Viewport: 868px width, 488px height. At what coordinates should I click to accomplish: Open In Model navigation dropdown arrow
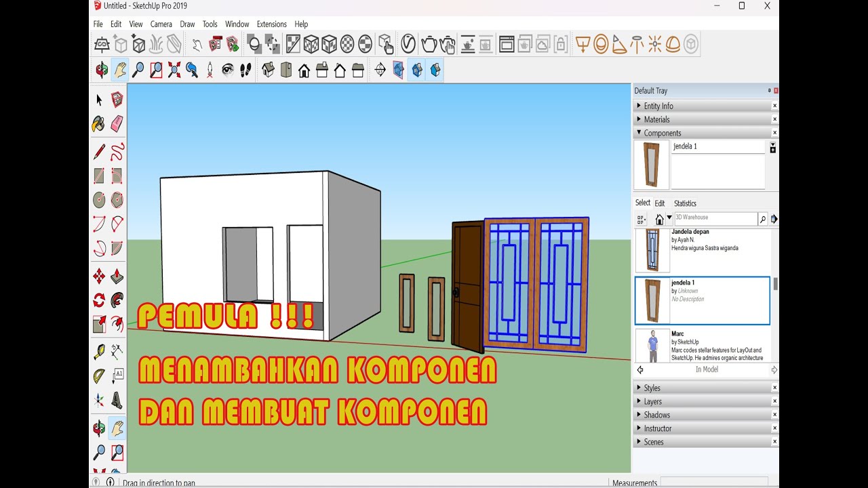(x=669, y=218)
